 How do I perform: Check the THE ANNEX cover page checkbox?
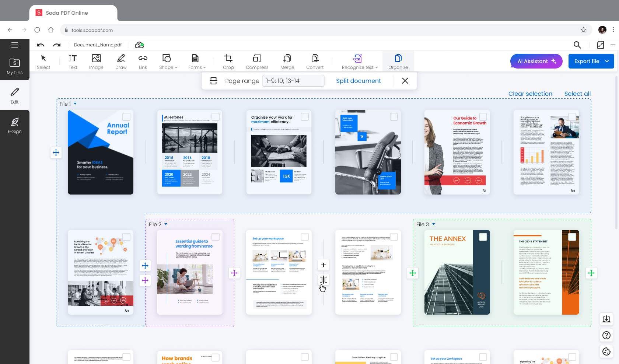483,237
